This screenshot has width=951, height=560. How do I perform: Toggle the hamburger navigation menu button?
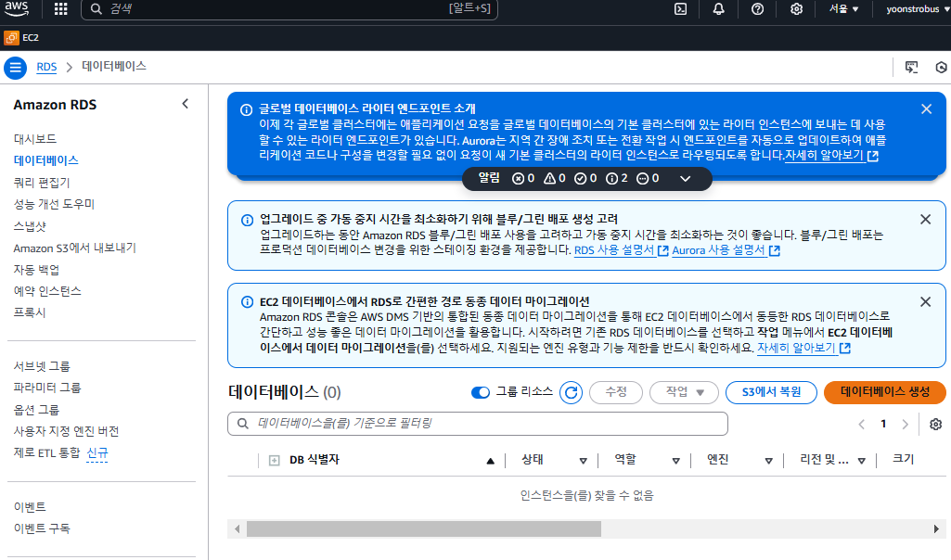pyautogui.click(x=15, y=68)
